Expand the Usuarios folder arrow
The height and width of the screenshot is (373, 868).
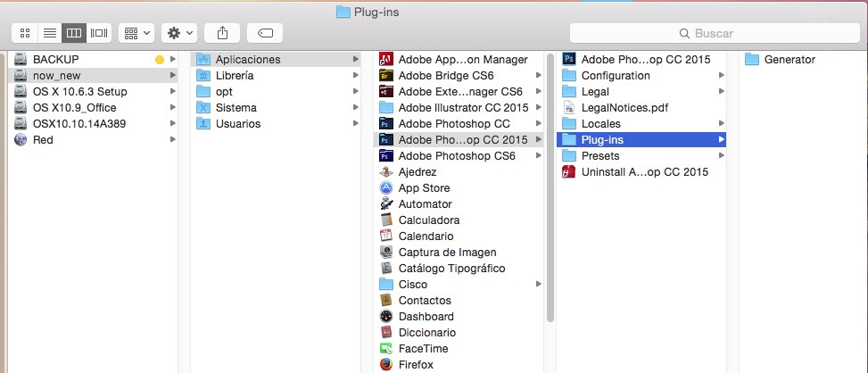[x=355, y=123]
